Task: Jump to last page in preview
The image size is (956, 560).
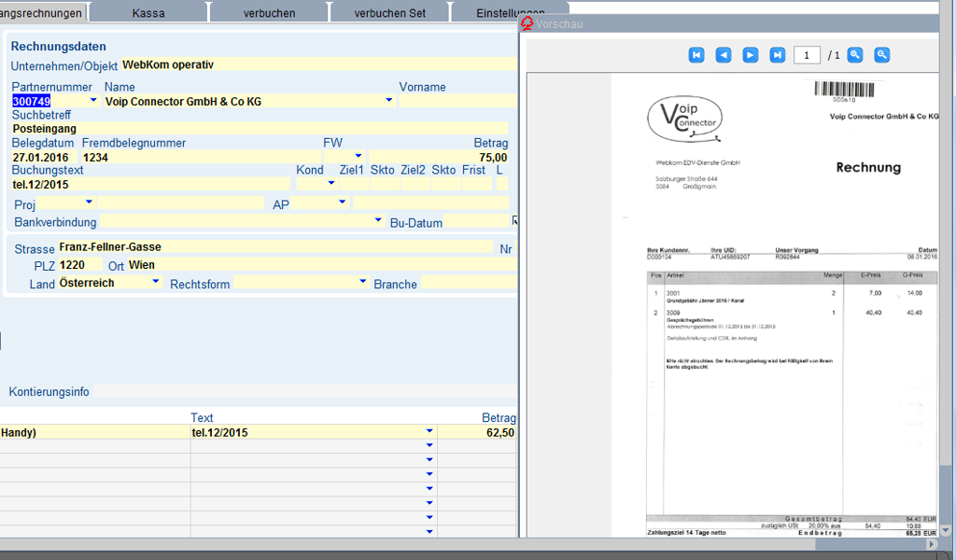Action: coord(778,55)
